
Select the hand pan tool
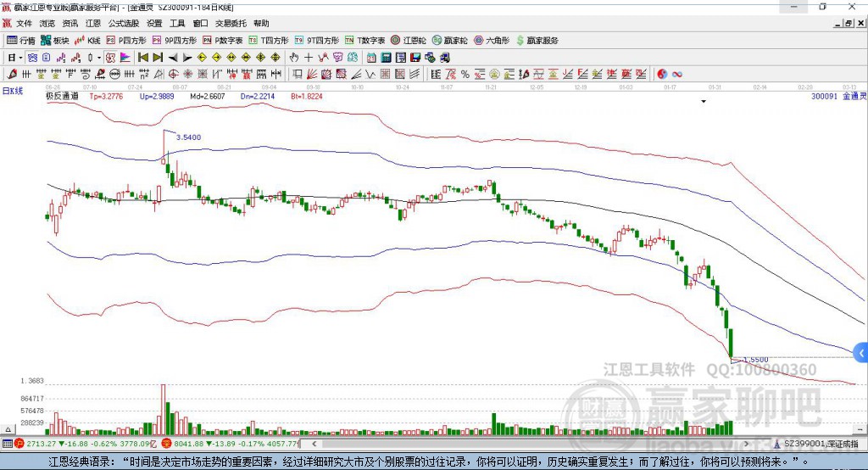[294, 58]
